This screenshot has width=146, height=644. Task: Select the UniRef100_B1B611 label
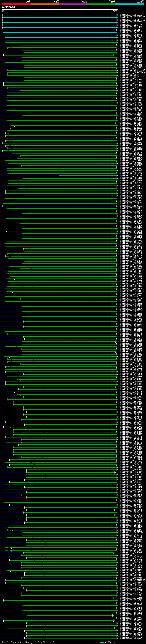pos(131,128)
